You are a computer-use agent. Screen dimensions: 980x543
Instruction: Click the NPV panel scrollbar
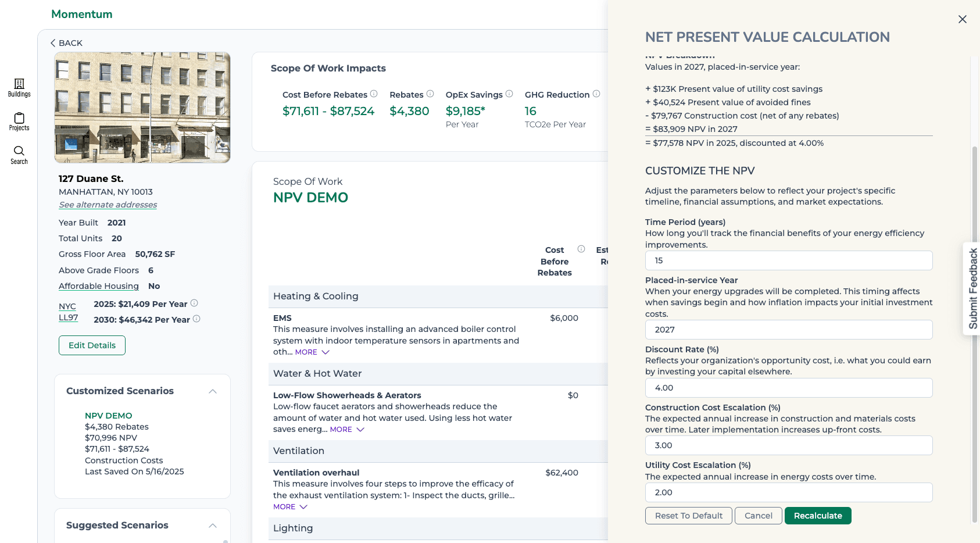pyautogui.click(x=975, y=334)
